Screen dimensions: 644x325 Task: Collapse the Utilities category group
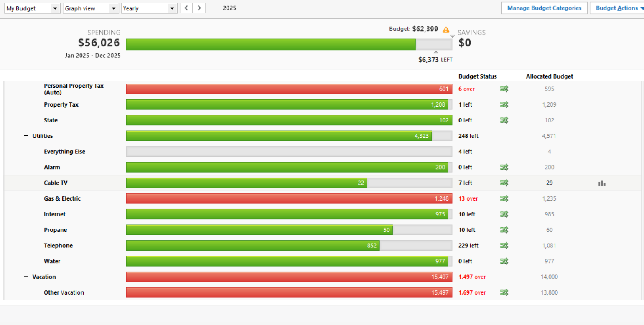(x=26, y=136)
